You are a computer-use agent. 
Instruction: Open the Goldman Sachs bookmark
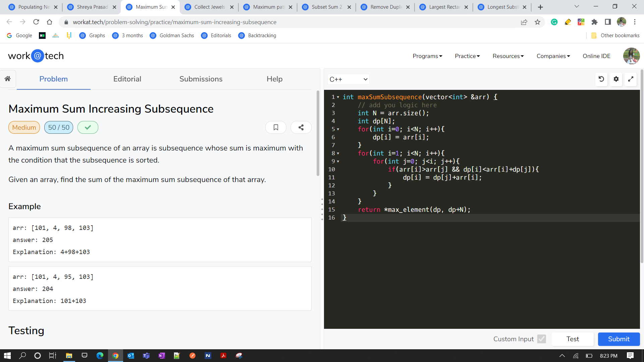pos(172,36)
